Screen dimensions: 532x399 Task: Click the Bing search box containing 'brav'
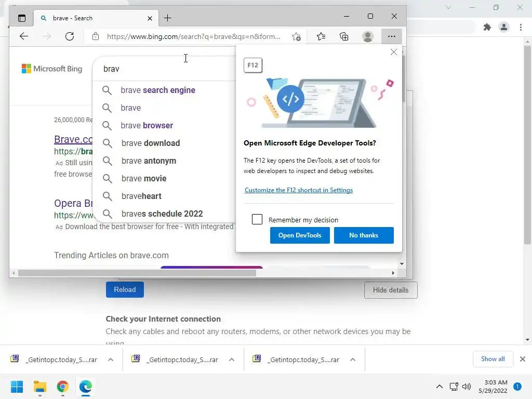click(x=164, y=69)
